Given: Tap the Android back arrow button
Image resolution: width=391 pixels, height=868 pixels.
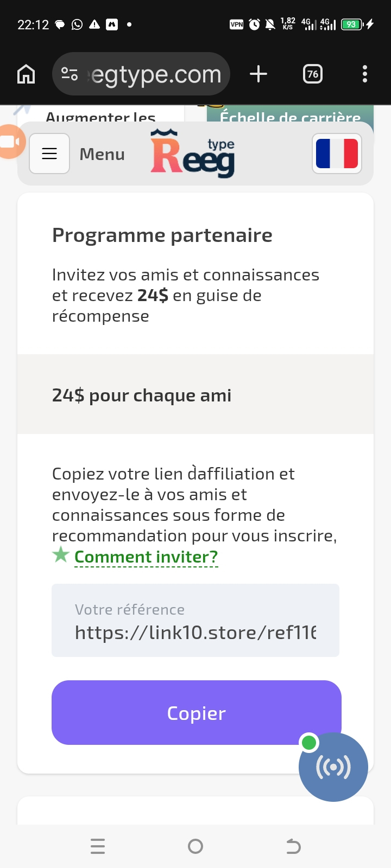Looking at the screenshot, I should pos(293,846).
